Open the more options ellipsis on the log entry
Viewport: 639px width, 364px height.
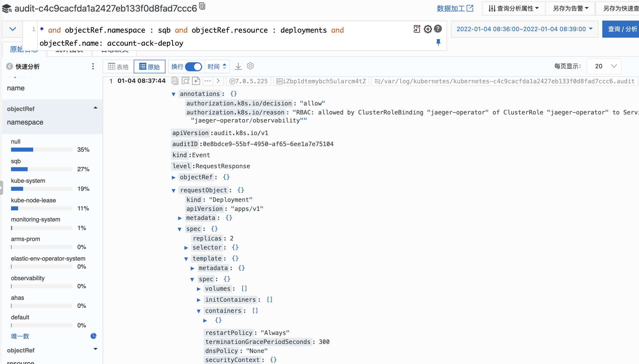pos(207,81)
